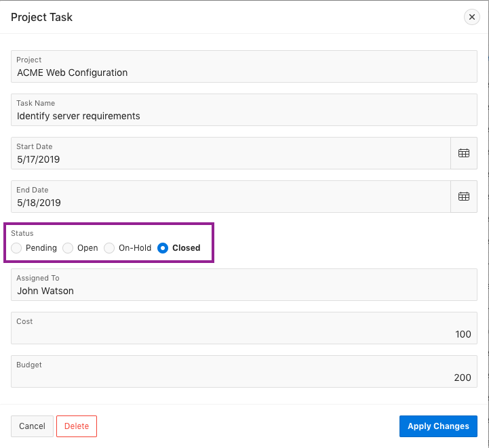The width and height of the screenshot is (489, 448).
Task: Click the Task Name field label
Action: [35, 103]
